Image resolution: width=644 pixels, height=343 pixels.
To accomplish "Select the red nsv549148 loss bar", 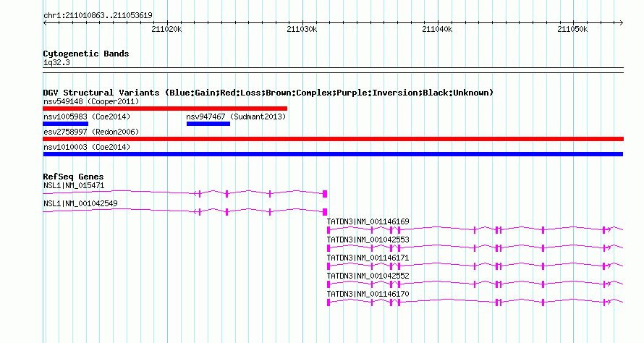I will click(x=165, y=109).
